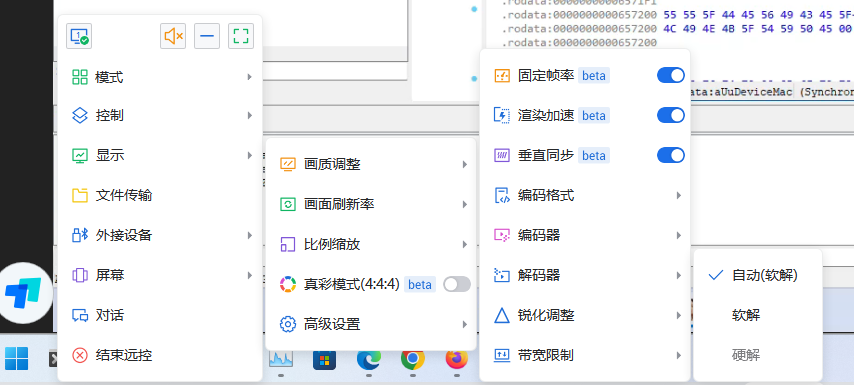Open the 文件传输 menu entry
The height and width of the screenshot is (385, 854).
(160, 195)
